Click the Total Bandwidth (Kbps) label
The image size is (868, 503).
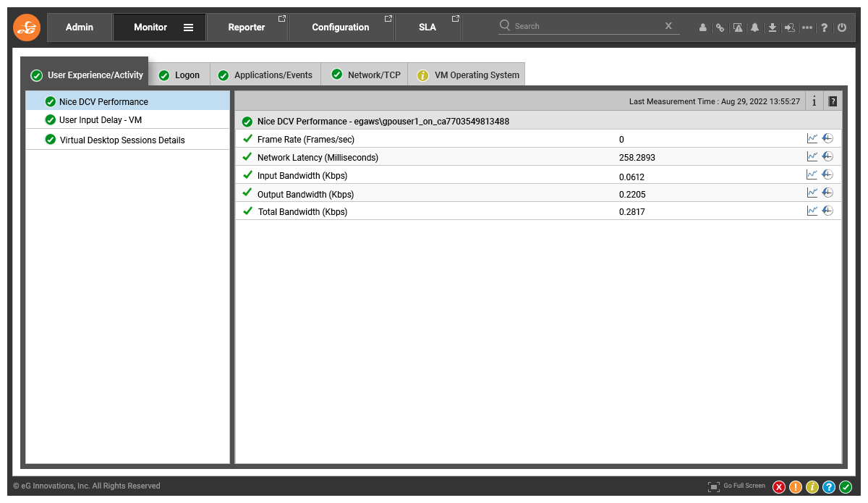302,212
